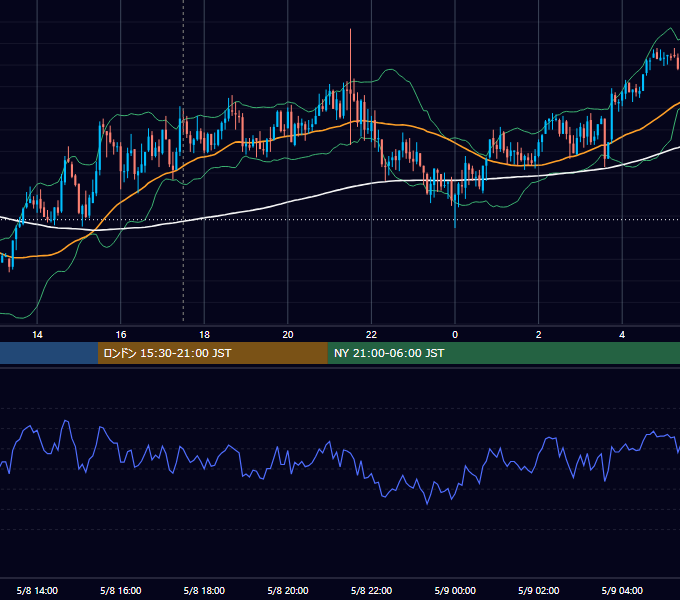This screenshot has width=680, height=600.
Task: Click hour label '14' on chart axis
Action: point(37,335)
